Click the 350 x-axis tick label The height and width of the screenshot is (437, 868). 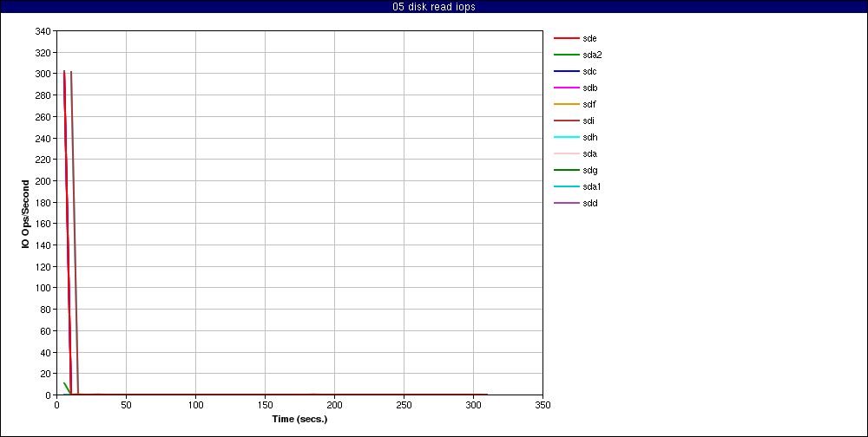(543, 406)
